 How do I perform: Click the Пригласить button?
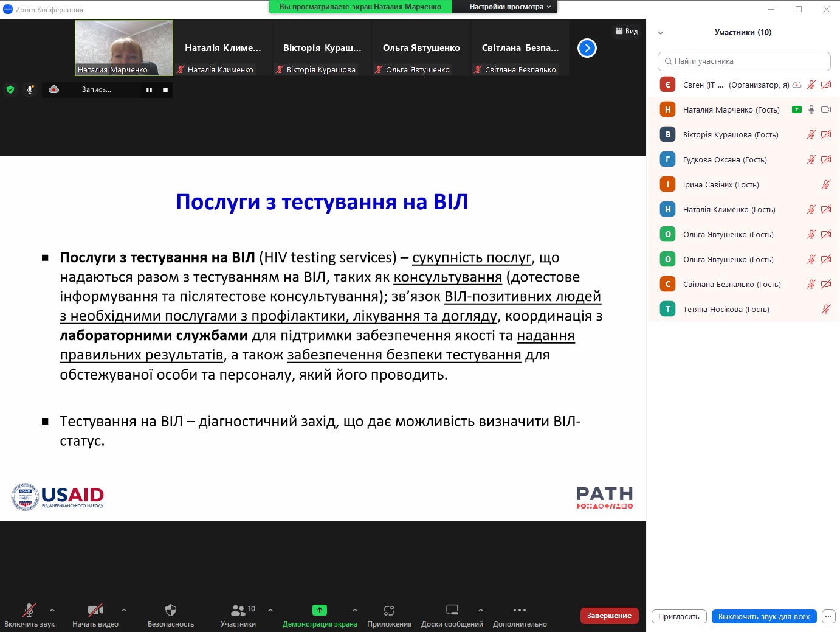click(678, 616)
